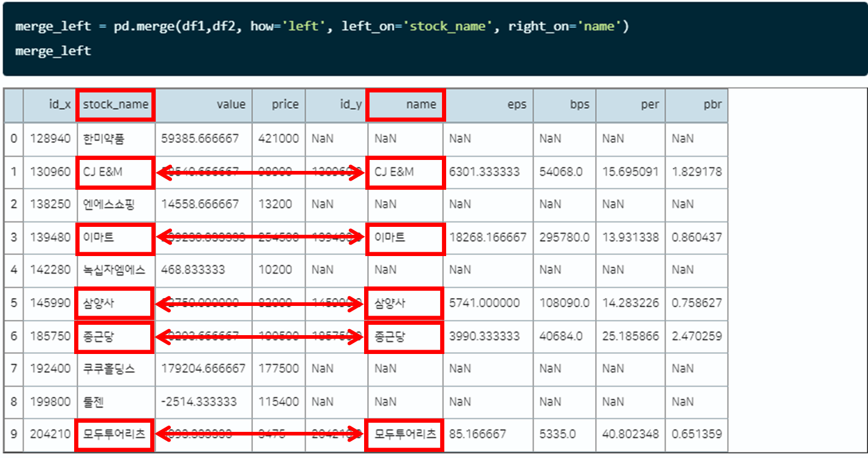Click price cell 115400

pyautogui.click(x=279, y=401)
